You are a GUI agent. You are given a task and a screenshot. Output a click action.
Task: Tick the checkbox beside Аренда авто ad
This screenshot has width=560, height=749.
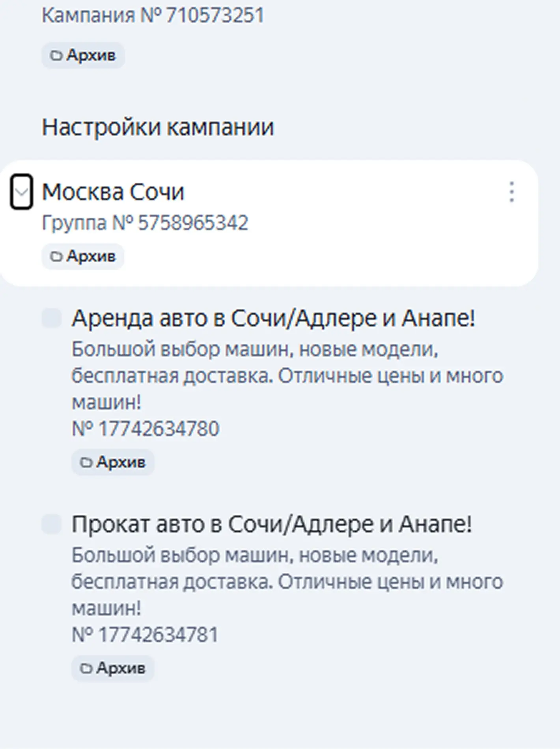pos(52,318)
